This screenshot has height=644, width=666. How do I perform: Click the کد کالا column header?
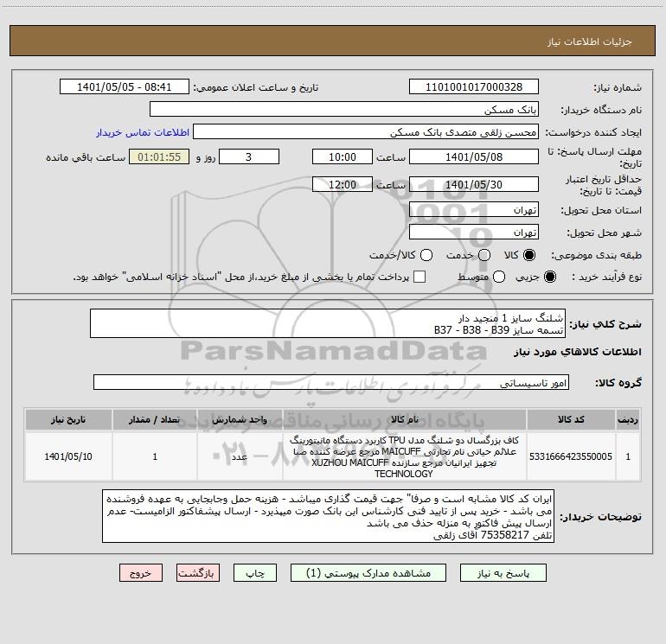point(571,419)
